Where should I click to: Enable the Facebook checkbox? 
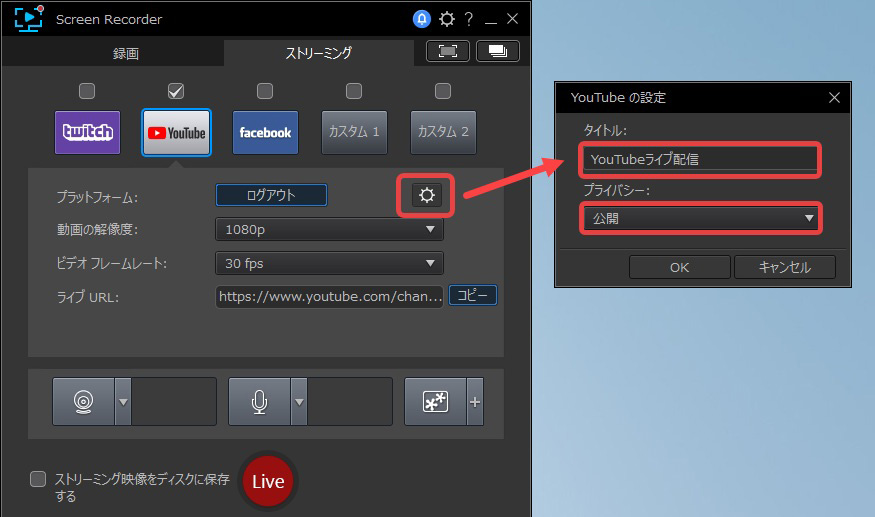(265, 91)
